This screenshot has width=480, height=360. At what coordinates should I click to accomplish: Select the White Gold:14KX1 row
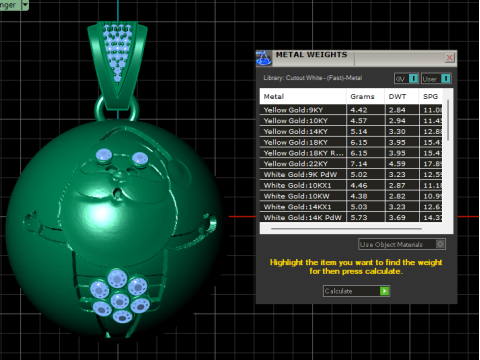click(351, 207)
